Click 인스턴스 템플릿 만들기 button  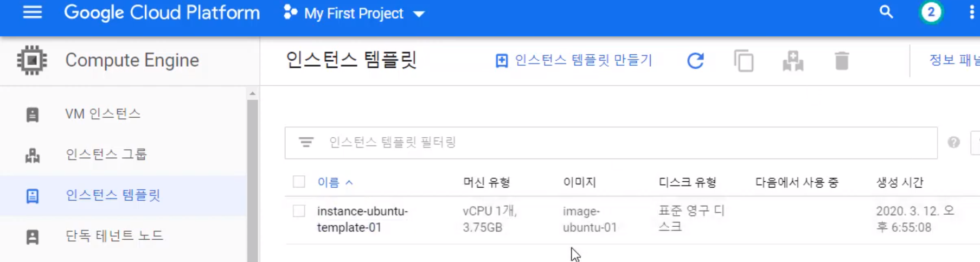[x=574, y=60]
